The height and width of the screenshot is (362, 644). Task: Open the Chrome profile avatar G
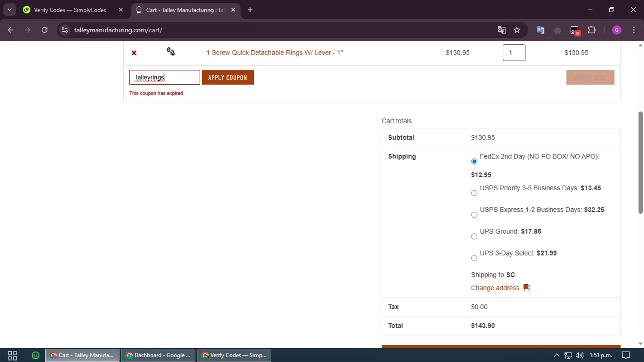[617, 30]
